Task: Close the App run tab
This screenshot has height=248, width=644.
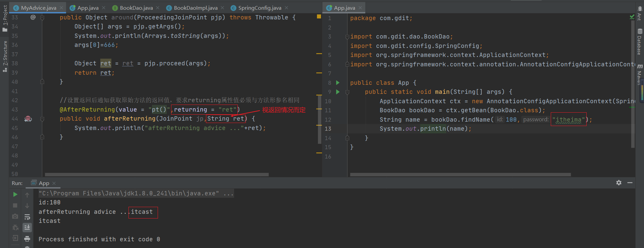Action: pyautogui.click(x=54, y=183)
